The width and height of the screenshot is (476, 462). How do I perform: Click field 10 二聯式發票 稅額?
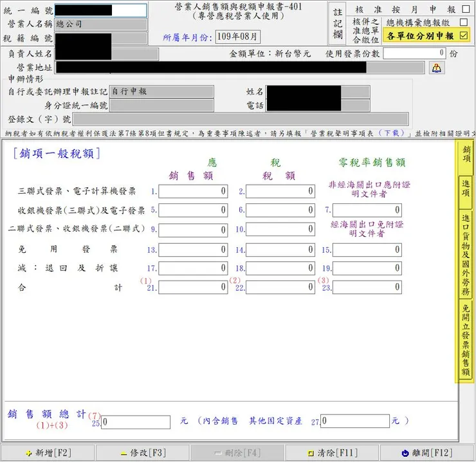tap(280, 230)
